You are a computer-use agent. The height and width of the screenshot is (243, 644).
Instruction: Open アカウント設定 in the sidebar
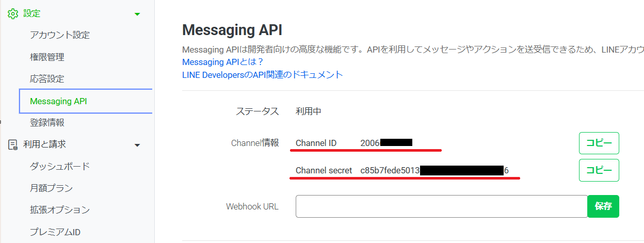60,35
